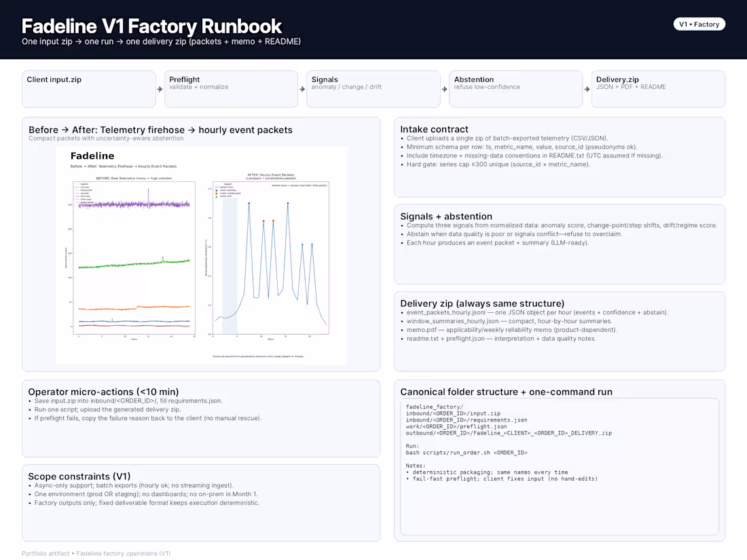Image resolution: width=747 pixels, height=560 pixels.
Task: Open the Delivery.zip JSON + PDF + README card
Action: [x=657, y=89]
